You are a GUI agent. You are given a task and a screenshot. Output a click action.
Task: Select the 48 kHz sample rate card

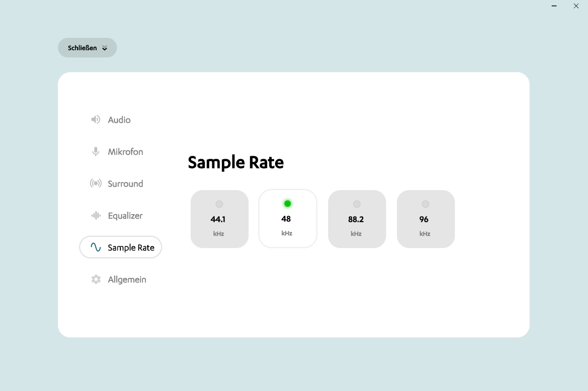pyautogui.click(x=288, y=219)
